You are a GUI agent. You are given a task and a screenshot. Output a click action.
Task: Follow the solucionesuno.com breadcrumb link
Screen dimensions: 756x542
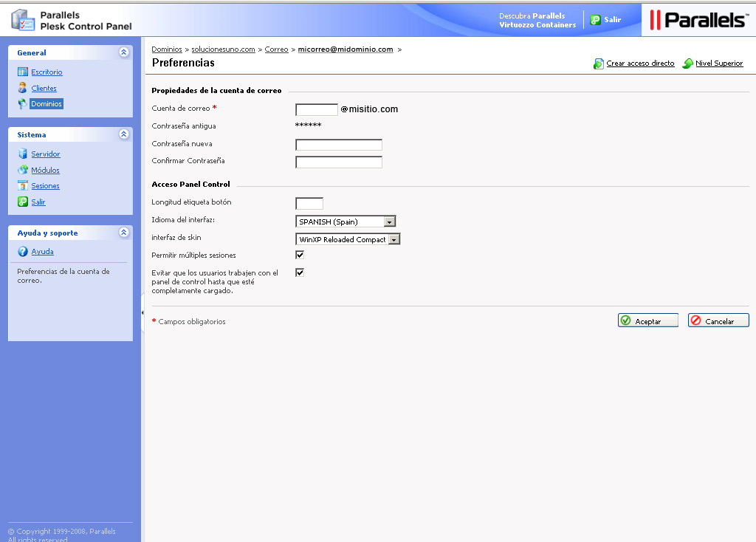pyautogui.click(x=223, y=49)
